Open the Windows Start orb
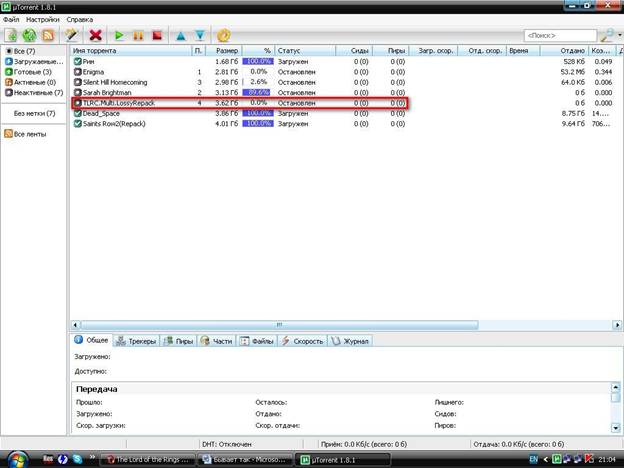624x468 pixels. [16, 460]
